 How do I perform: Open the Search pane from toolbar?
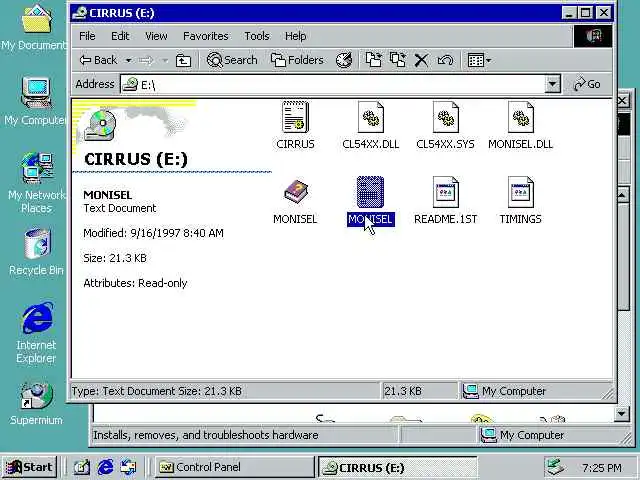coord(232,60)
